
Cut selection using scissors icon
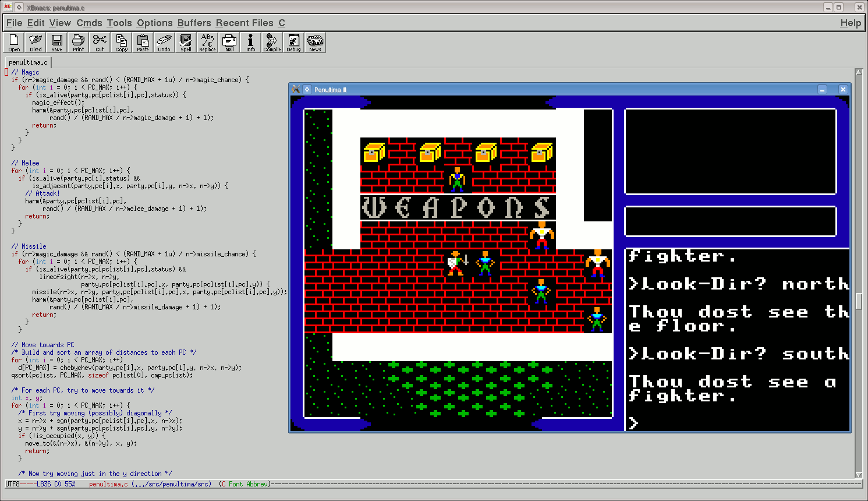tap(100, 43)
